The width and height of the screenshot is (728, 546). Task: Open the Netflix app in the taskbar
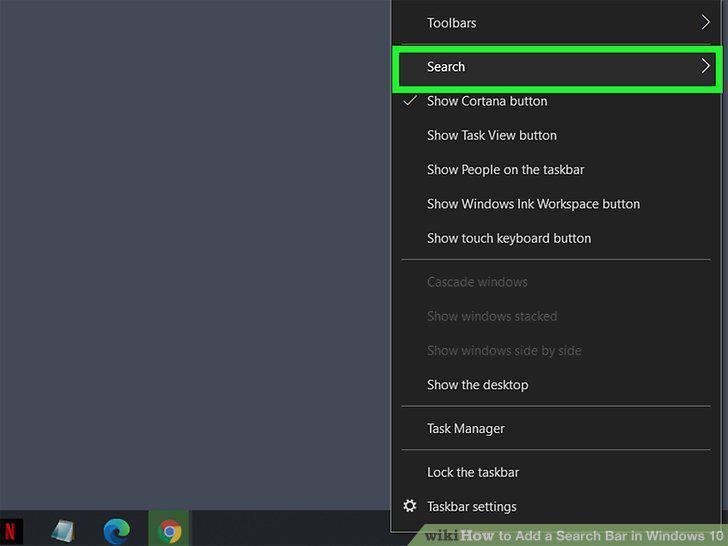click(10, 531)
